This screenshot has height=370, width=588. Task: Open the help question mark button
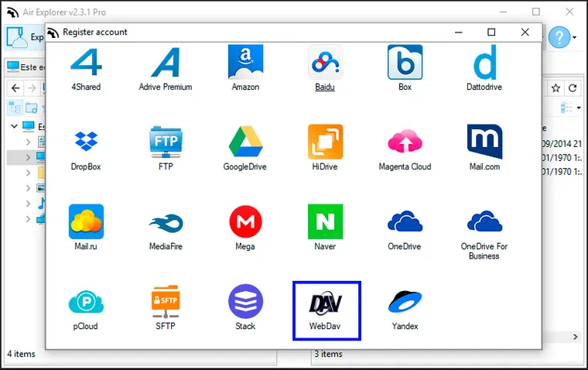(x=559, y=37)
